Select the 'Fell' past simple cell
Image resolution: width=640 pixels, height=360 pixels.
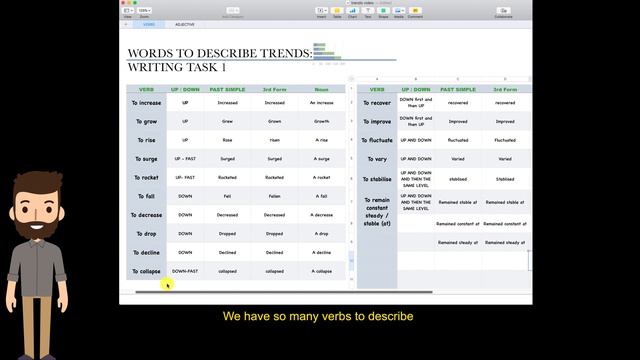227,196
